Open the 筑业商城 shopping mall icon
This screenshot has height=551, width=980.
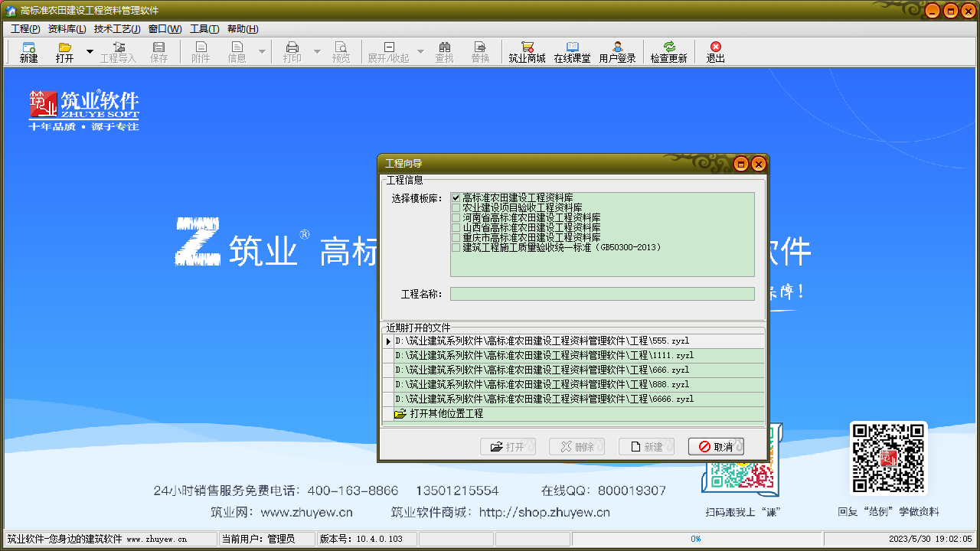coord(527,51)
